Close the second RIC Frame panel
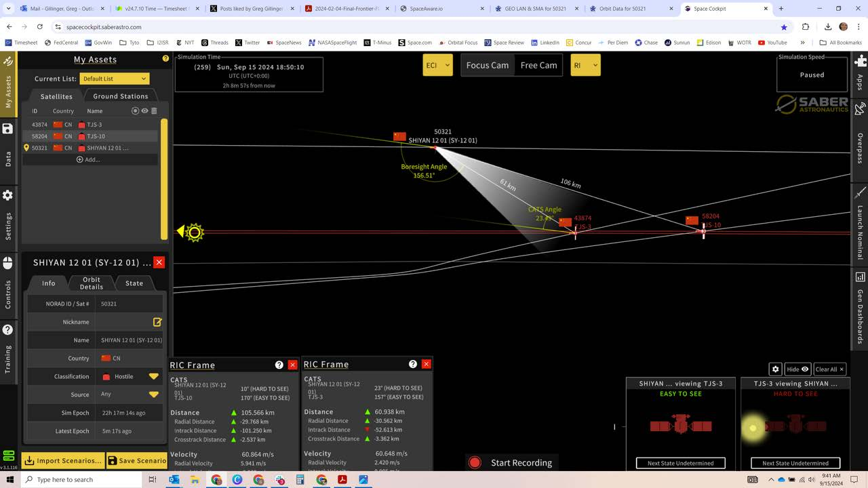This screenshot has height=488, width=868. click(426, 364)
